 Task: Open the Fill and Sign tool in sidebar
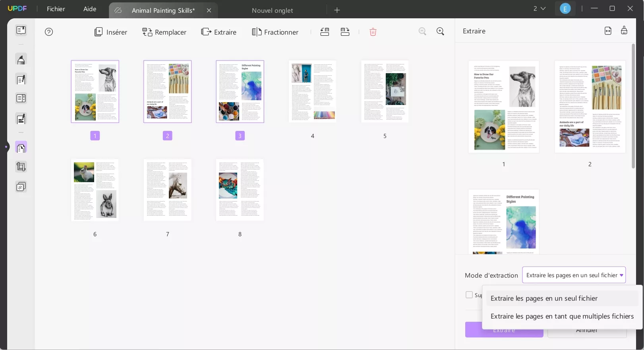coord(21,119)
